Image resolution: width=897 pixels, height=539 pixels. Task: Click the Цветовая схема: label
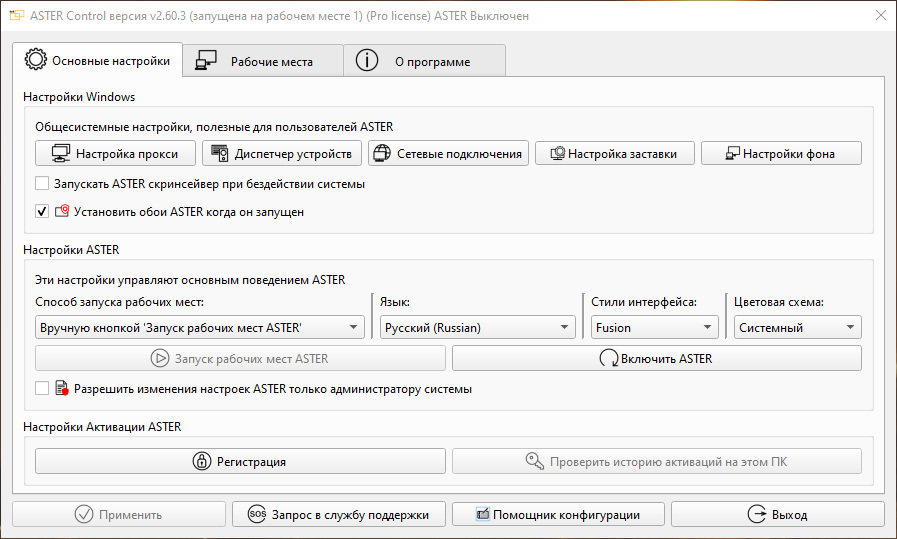[779, 302]
